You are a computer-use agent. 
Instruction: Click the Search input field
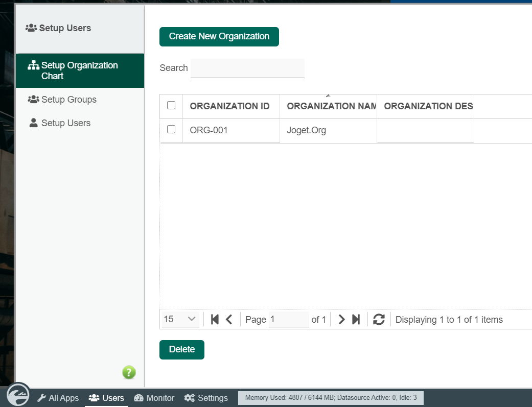click(247, 68)
